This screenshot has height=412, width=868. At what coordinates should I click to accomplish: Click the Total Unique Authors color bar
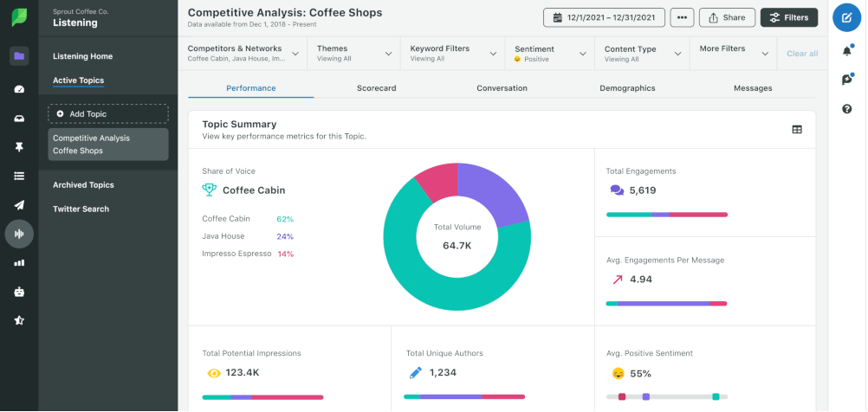464,396
